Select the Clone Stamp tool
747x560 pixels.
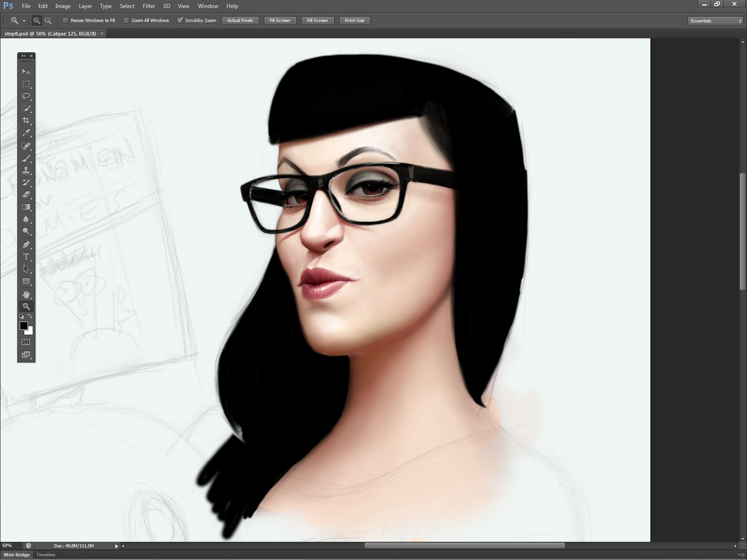point(26,170)
